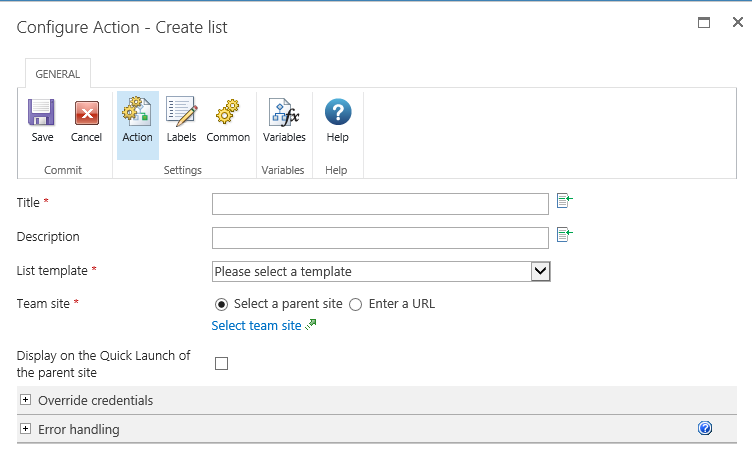Click the Help question mark ribbon icon

[338, 113]
